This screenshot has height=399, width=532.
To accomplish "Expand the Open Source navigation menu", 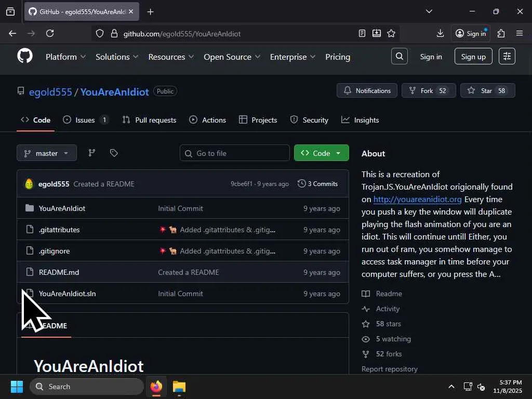I will [x=232, y=57].
